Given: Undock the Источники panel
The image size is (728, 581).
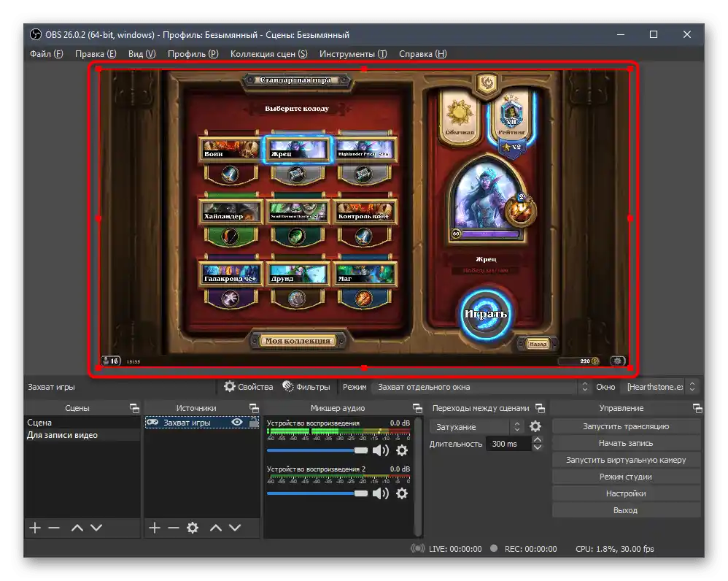Looking at the screenshot, I should click(x=254, y=408).
